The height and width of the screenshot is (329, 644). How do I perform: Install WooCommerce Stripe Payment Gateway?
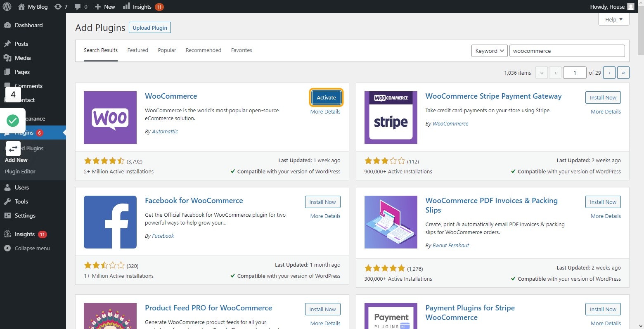603,97
